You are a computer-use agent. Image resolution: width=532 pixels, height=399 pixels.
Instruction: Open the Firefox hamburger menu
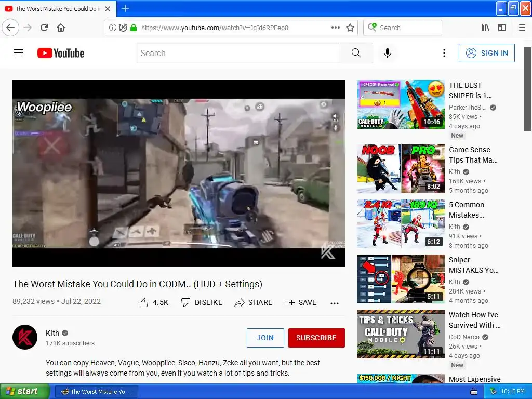[522, 28]
